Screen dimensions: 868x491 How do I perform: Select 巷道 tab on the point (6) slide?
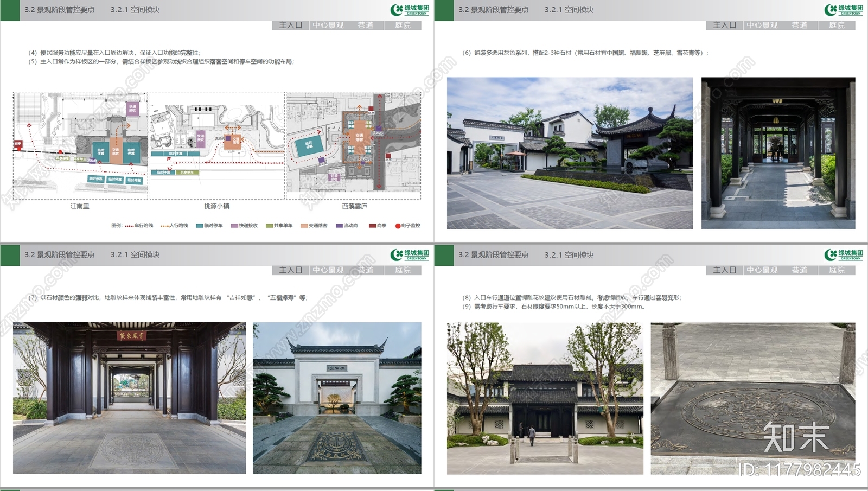click(799, 25)
